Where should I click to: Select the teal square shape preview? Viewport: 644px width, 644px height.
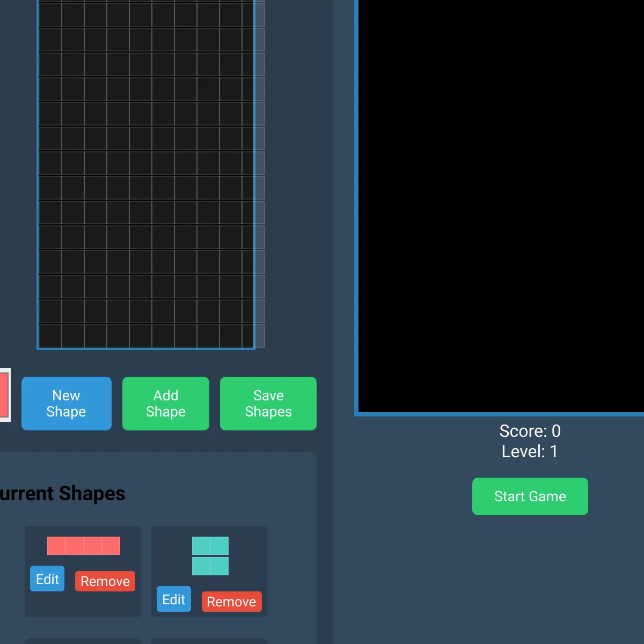[x=210, y=556]
